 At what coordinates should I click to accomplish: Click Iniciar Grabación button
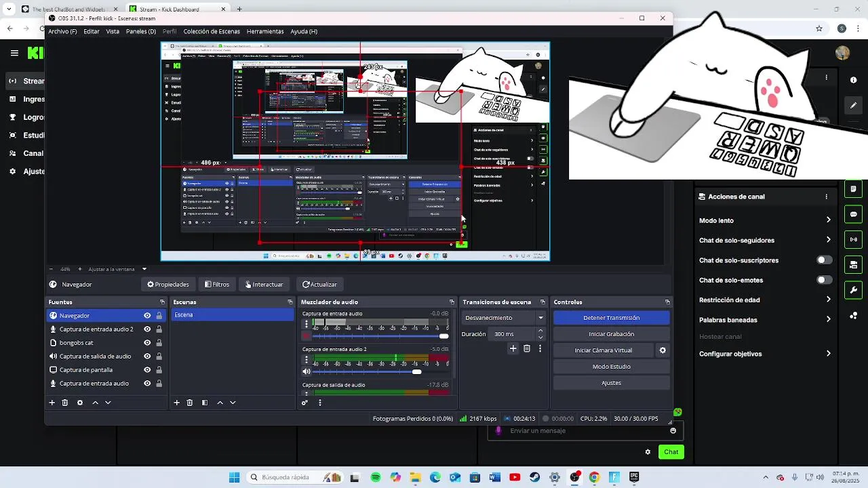click(x=611, y=334)
